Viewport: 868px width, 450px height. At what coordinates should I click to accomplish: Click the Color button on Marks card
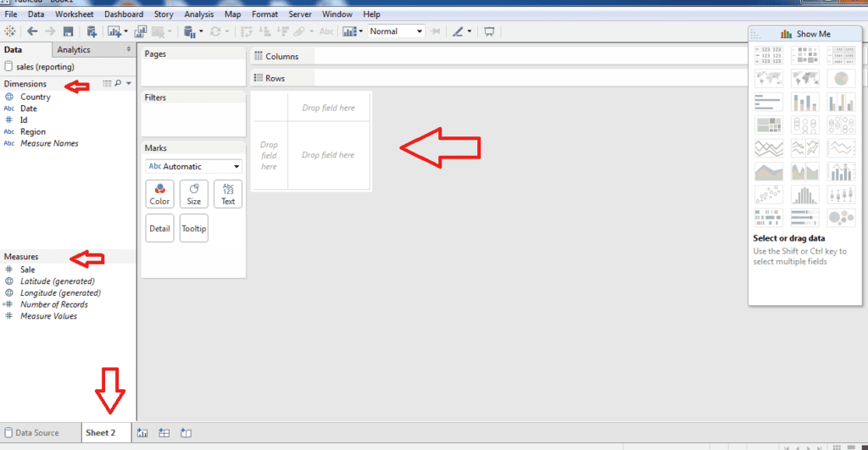click(x=159, y=194)
